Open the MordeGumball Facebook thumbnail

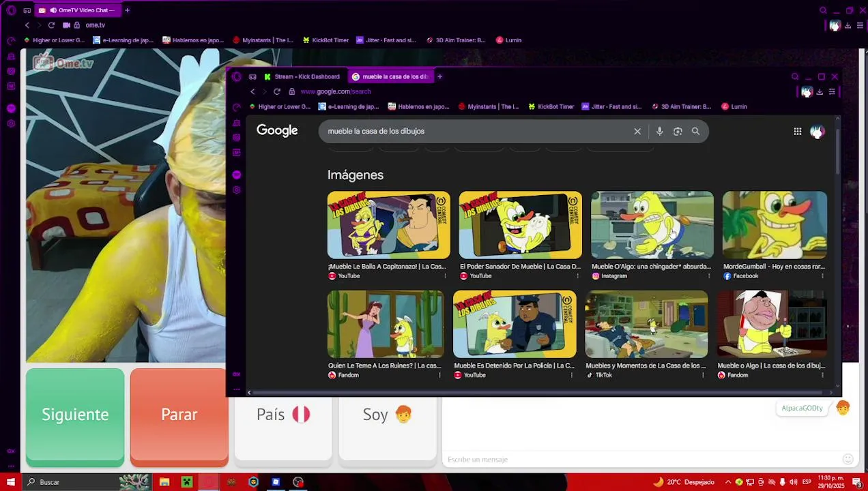(x=775, y=226)
